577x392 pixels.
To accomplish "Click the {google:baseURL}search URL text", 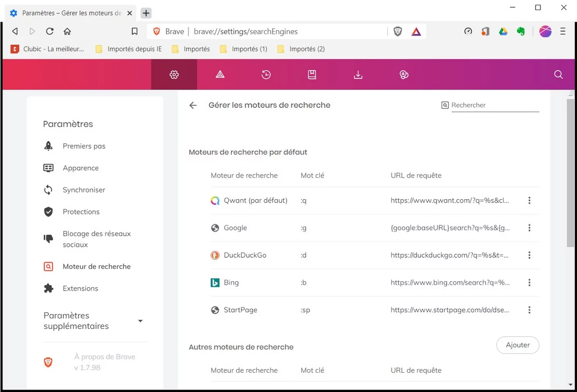I will click(451, 228).
